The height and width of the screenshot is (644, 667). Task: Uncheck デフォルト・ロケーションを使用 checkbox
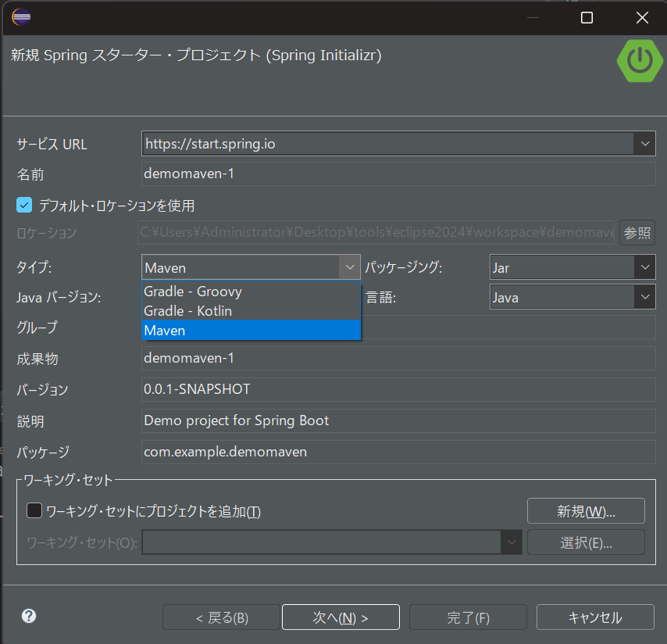[x=24, y=205]
